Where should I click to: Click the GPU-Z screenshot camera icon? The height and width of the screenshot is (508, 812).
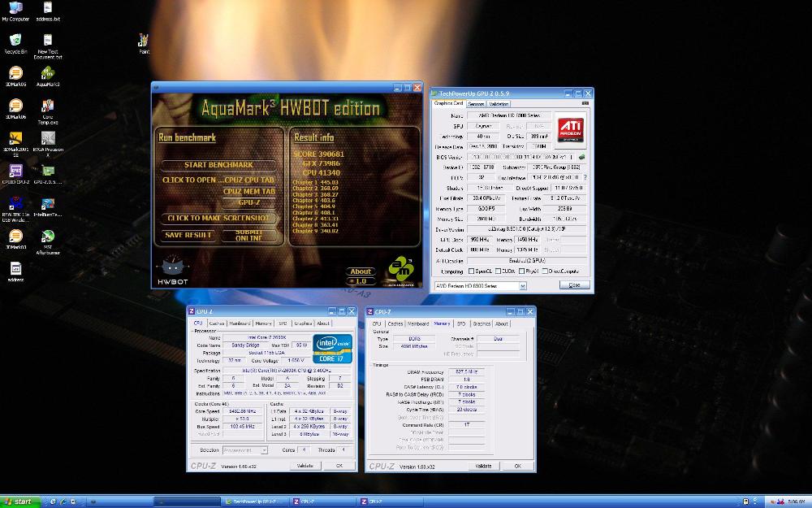(585, 103)
